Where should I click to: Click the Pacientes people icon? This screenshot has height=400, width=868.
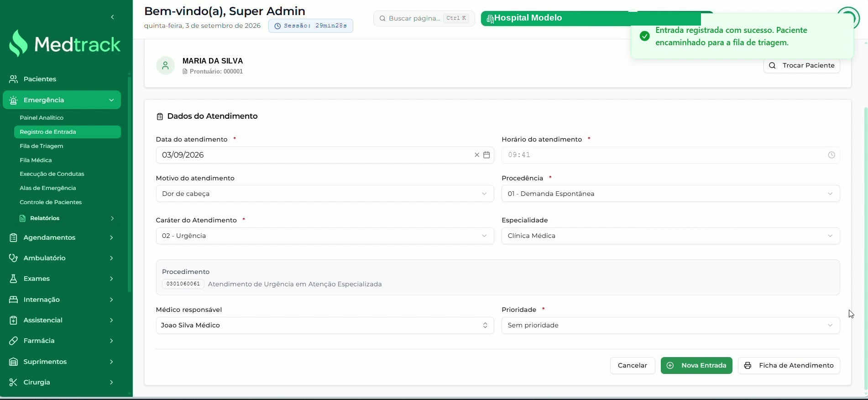[14, 79]
